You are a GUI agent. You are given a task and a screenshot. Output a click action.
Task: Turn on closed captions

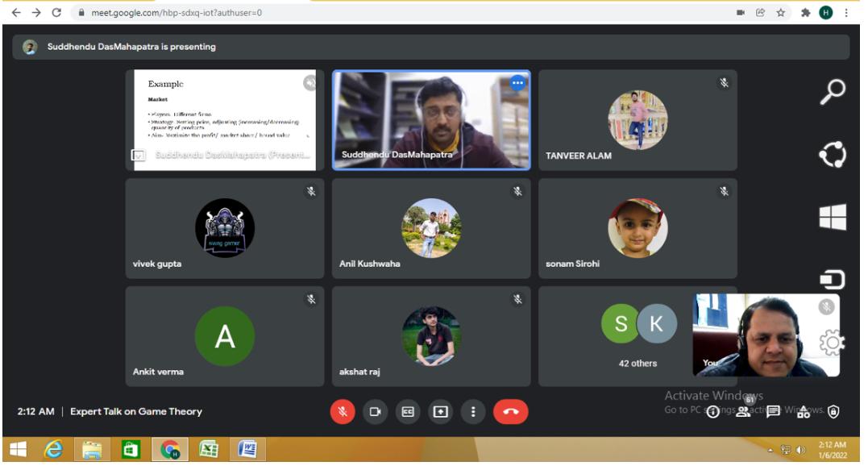coord(408,412)
